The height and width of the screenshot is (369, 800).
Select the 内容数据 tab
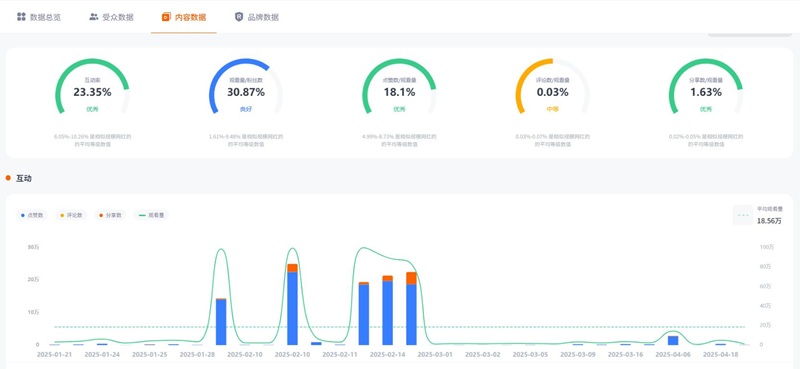coord(184,17)
